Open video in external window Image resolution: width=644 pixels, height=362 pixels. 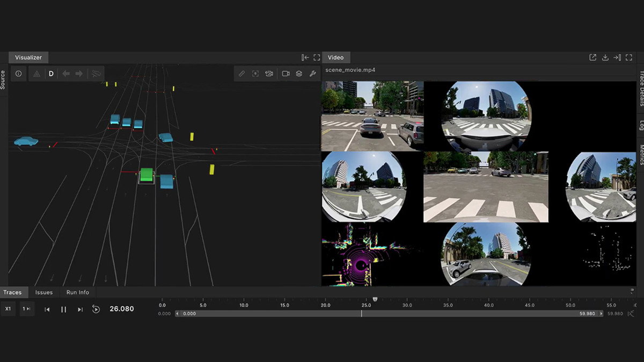[x=593, y=57]
